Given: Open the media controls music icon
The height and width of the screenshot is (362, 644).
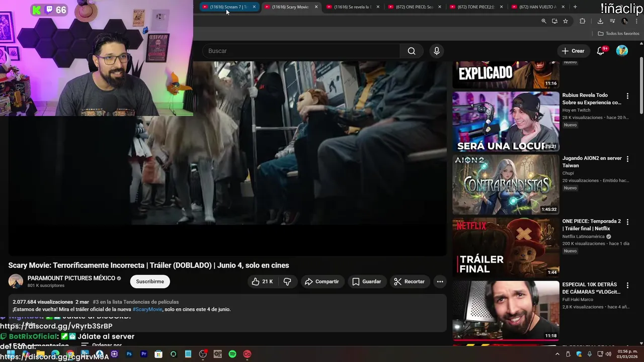Looking at the screenshot, I should click(612, 21).
